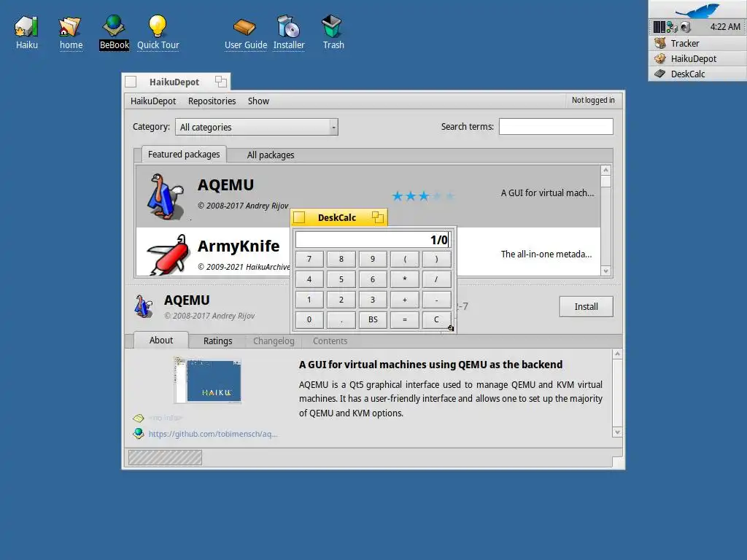Click the equals (=) calculator key
The image size is (747, 560).
(404, 320)
